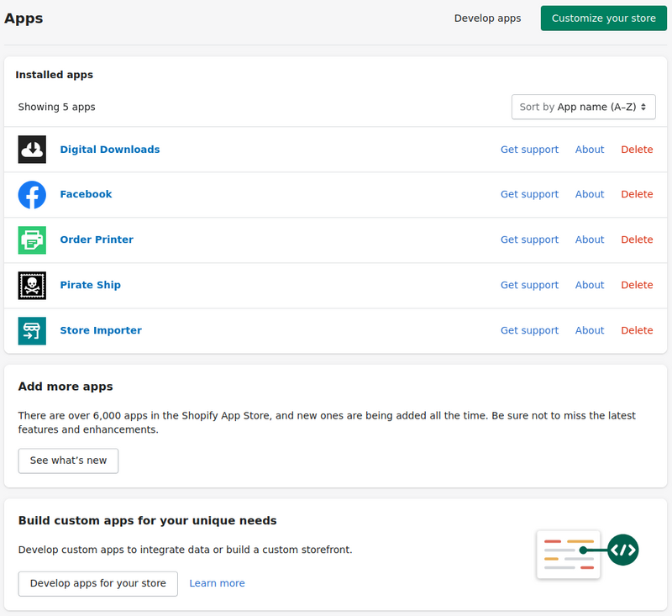Delete the Order Printer app
This screenshot has height=616, width=672.
637,240
